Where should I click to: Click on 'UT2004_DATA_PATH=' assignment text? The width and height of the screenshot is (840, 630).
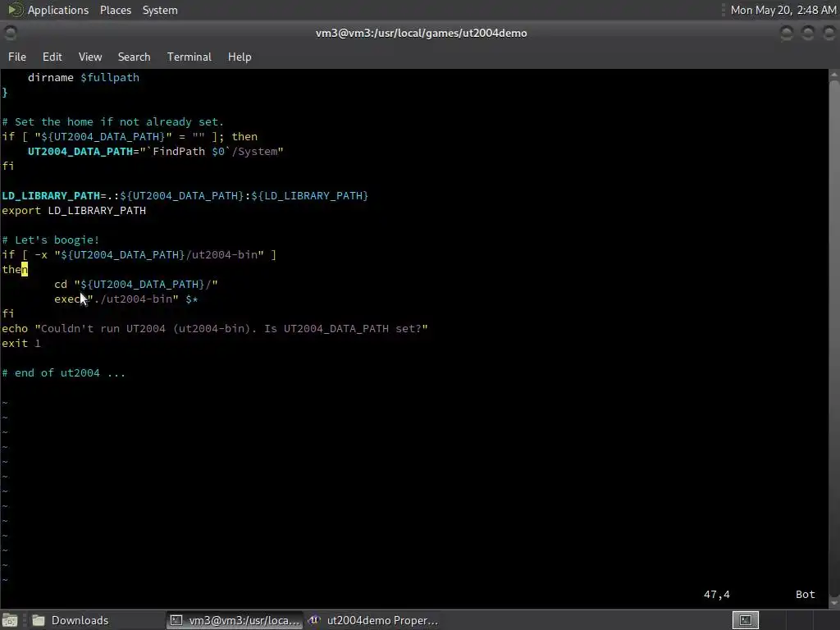pos(83,152)
